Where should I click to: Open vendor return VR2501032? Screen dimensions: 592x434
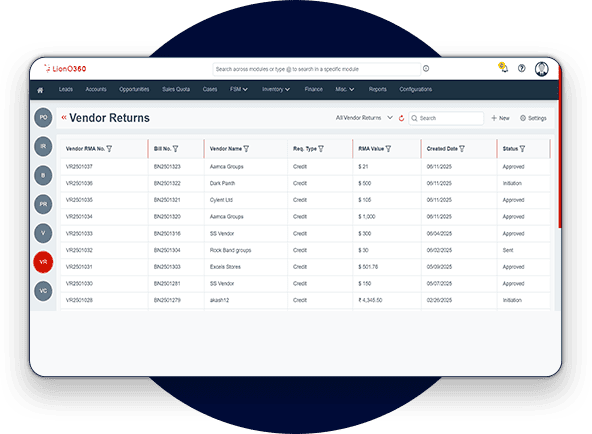click(79, 250)
